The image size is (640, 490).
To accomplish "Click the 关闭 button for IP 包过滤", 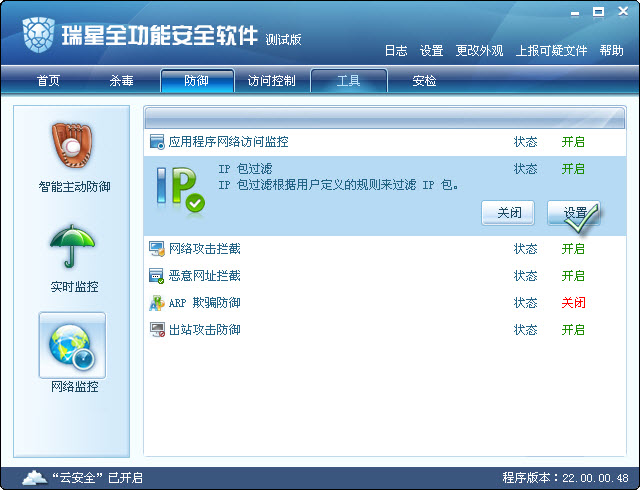I will (508, 213).
